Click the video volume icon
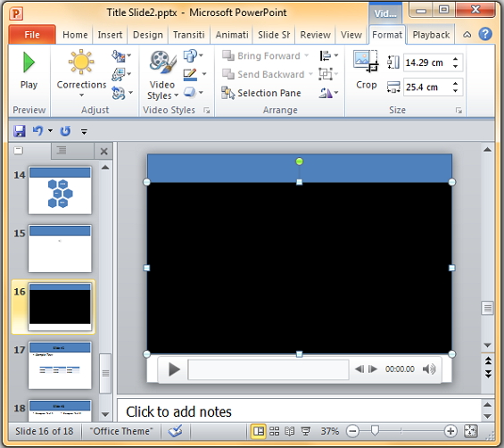This screenshot has height=448, width=504. coord(429,369)
